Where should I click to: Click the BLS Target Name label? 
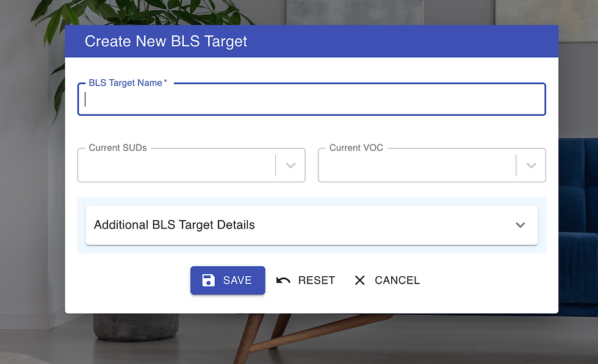(x=126, y=83)
